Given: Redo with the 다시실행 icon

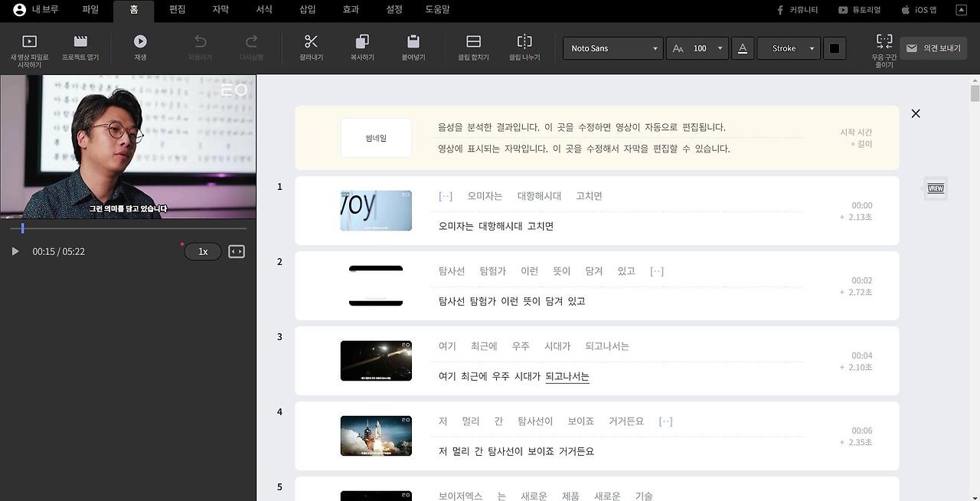Looking at the screenshot, I should 251,41.
